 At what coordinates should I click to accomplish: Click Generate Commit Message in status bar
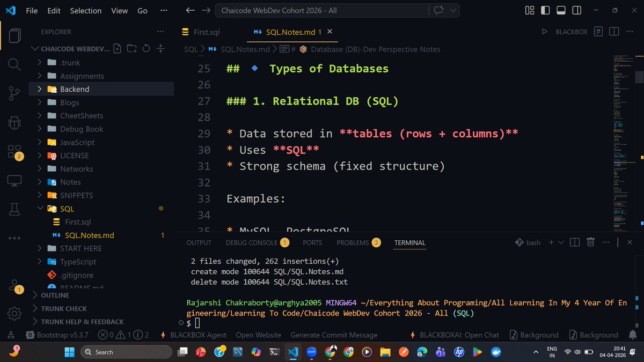click(334, 335)
